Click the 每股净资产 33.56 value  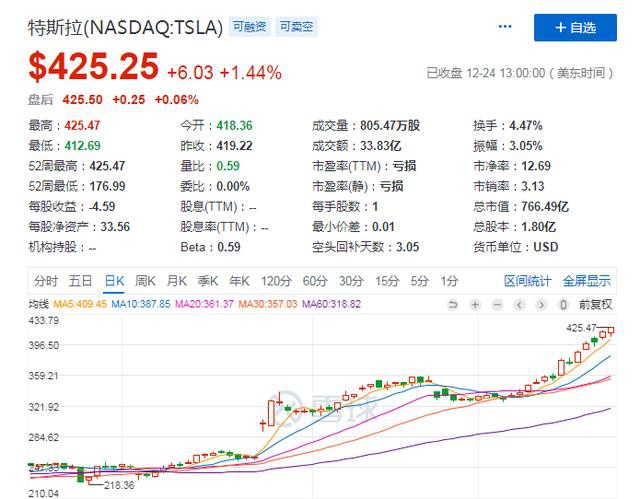[115, 226]
